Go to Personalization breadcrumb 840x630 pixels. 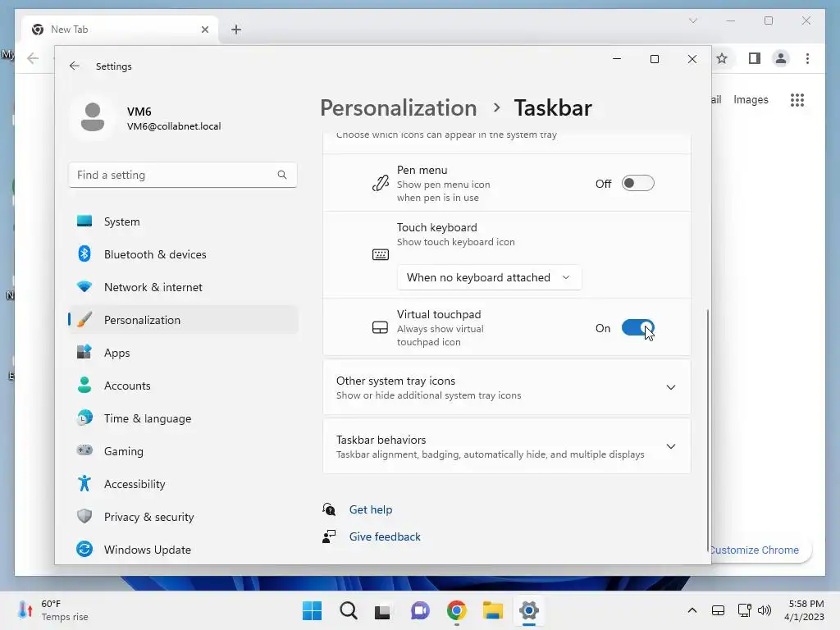398,107
